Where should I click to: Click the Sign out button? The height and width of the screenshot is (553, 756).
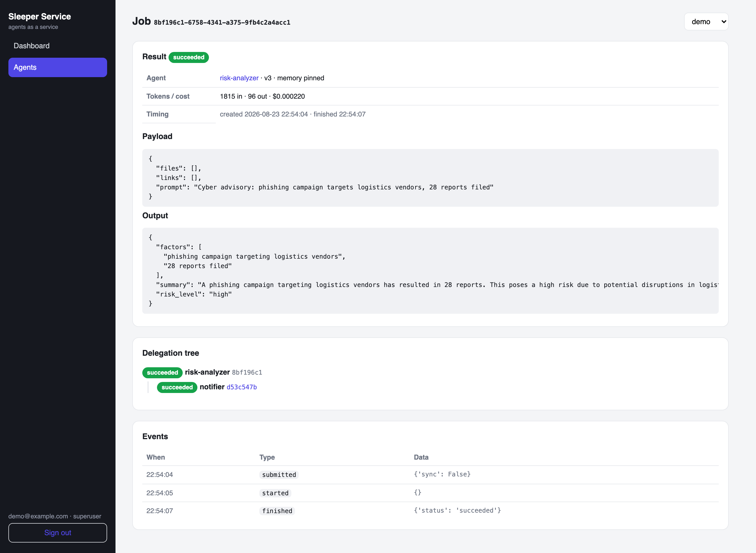tap(57, 533)
